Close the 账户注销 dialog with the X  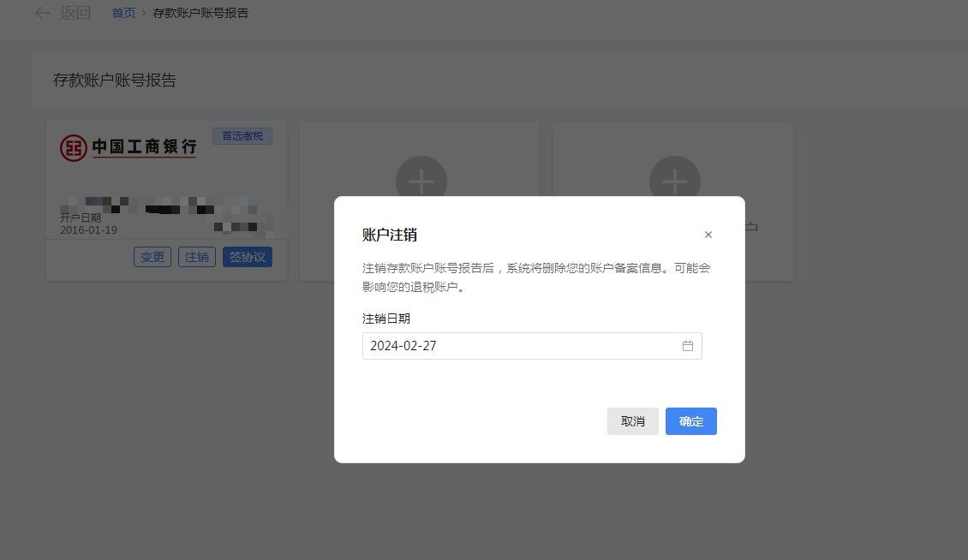708,235
